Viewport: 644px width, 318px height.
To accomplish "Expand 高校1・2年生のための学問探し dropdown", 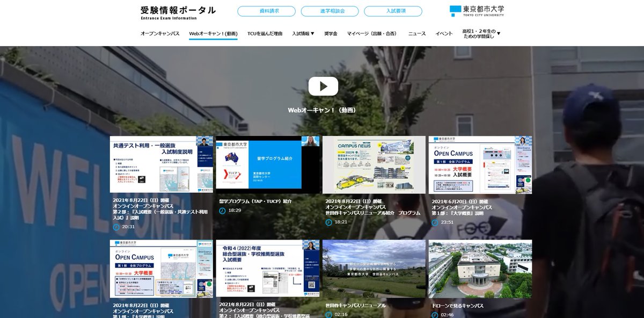I will click(481, 34).
